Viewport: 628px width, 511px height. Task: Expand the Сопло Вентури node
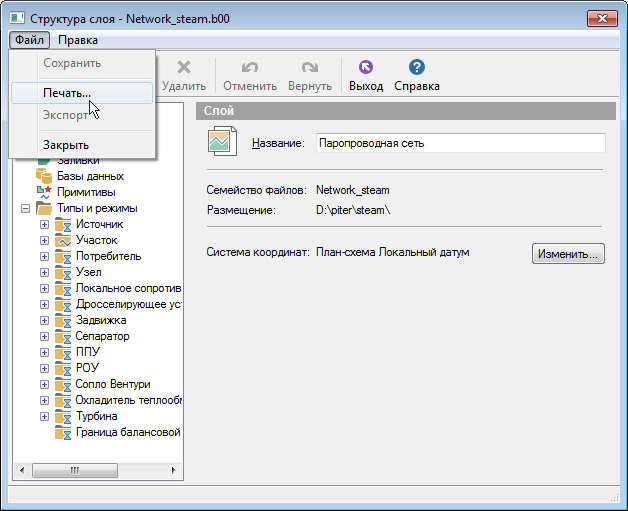pos(44,385)
